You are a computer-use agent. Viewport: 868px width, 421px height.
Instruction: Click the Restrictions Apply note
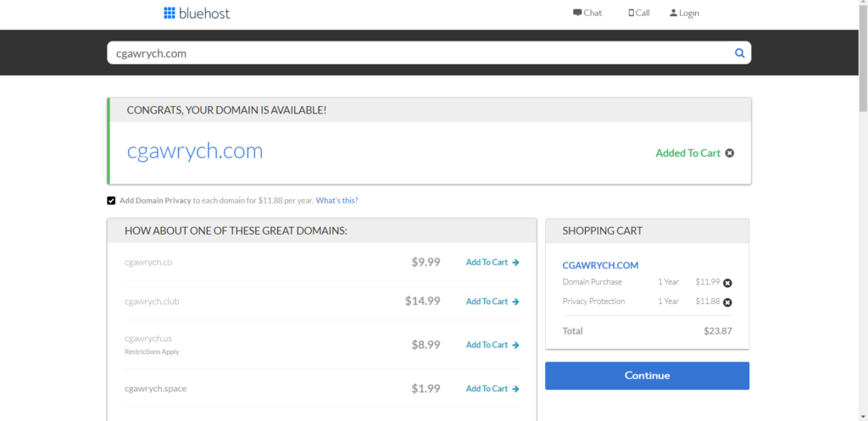pos(152,352)
